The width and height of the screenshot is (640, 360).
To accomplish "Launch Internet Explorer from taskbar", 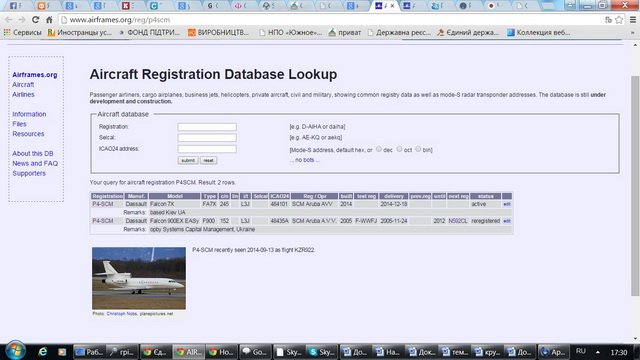I will 42,351.
